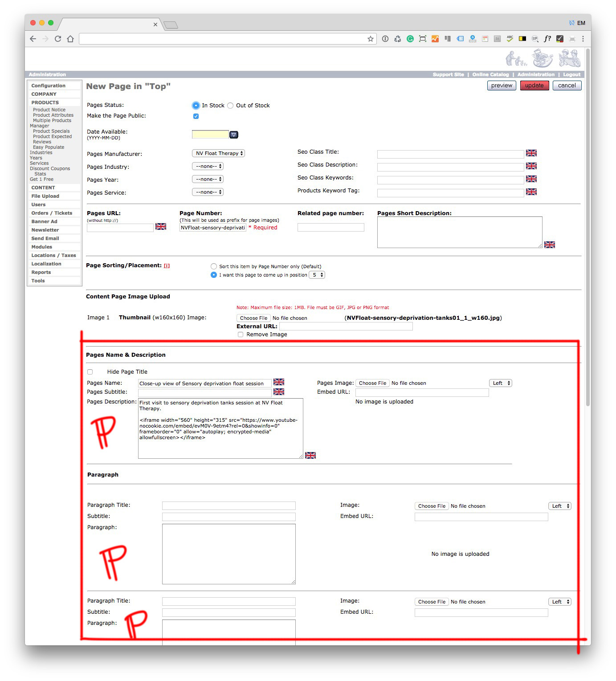This screenshot has width=616, height=681.
Task: Click Choose File for Pages Image
Action: [x=372, y=383]
